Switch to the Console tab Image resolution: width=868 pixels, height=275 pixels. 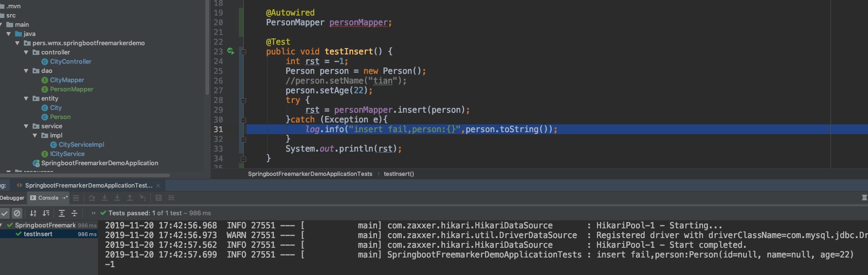pyautogui.click(x=48, y=198)
